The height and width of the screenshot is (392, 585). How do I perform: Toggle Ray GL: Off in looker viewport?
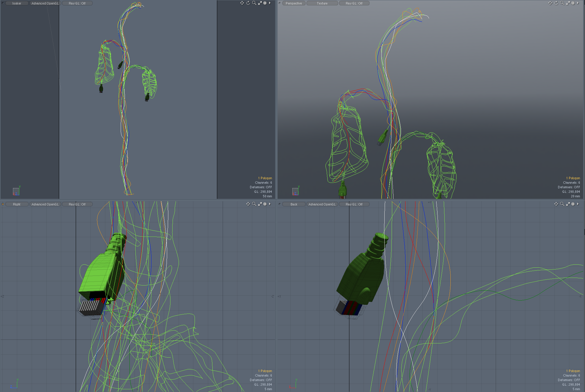tap(77, 3)
